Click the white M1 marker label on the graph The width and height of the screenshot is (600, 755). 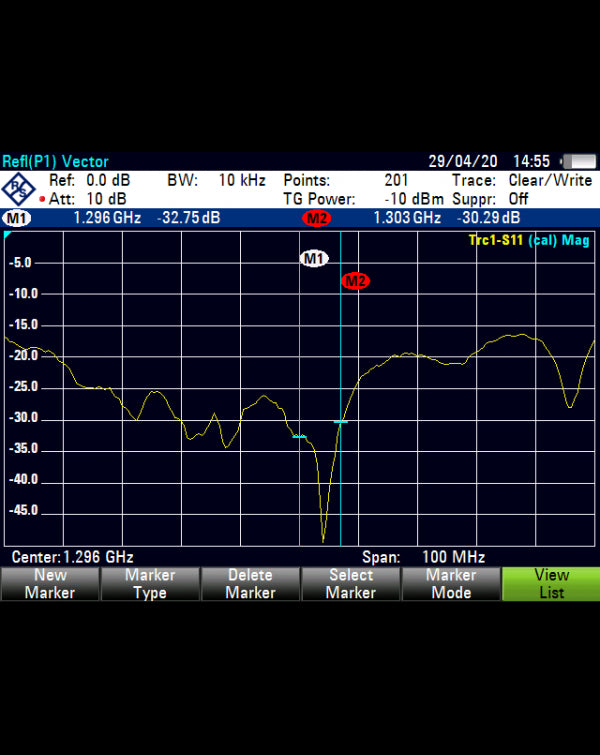coord(314,259)
